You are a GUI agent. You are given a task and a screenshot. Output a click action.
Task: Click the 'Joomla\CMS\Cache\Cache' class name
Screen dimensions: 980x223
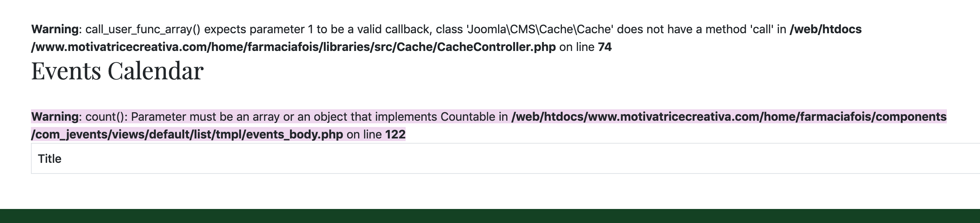click(539, 30)
